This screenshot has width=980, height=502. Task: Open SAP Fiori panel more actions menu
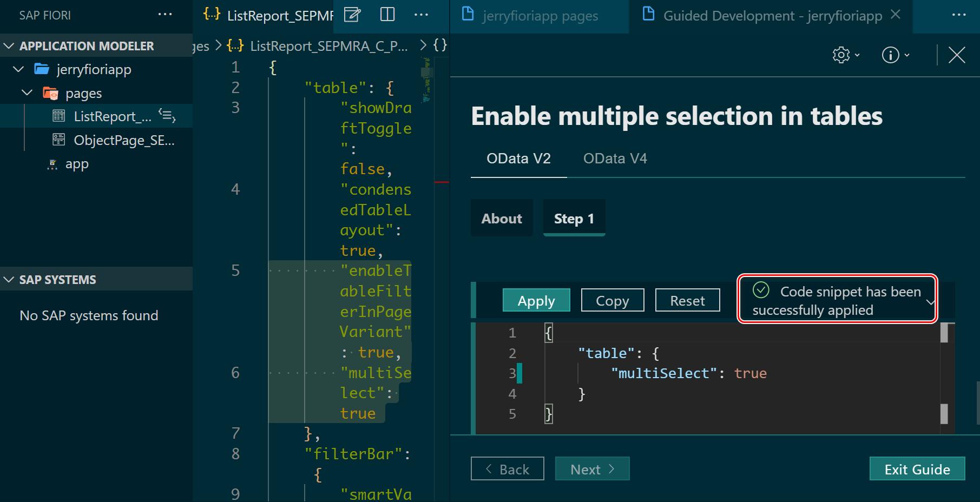pos(165,15)
